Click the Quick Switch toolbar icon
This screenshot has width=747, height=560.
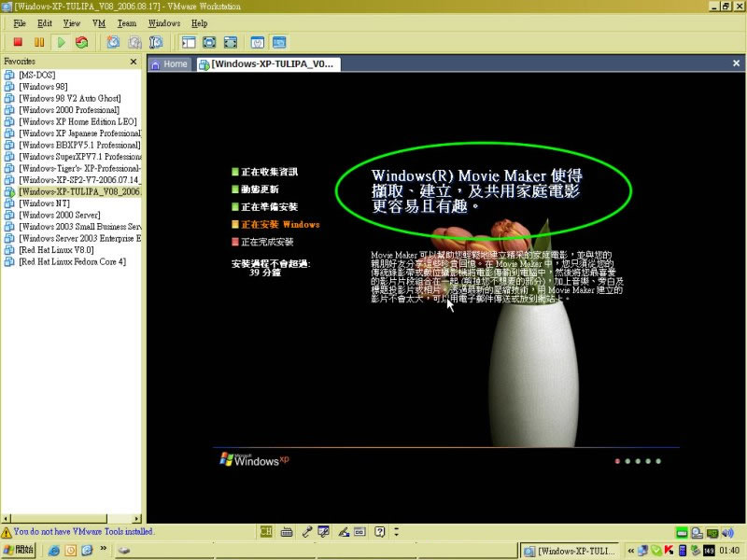pyautogui.click(x=231, y=42)
